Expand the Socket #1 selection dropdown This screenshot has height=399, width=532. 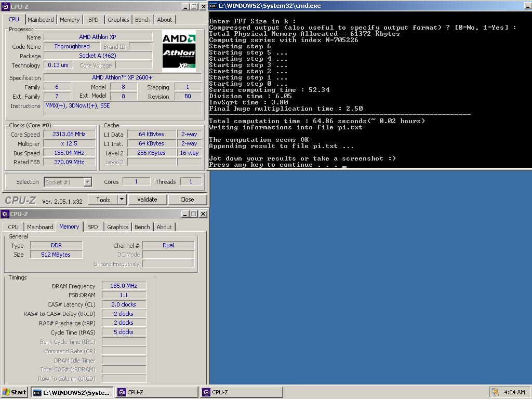click(x=87, y=182)
